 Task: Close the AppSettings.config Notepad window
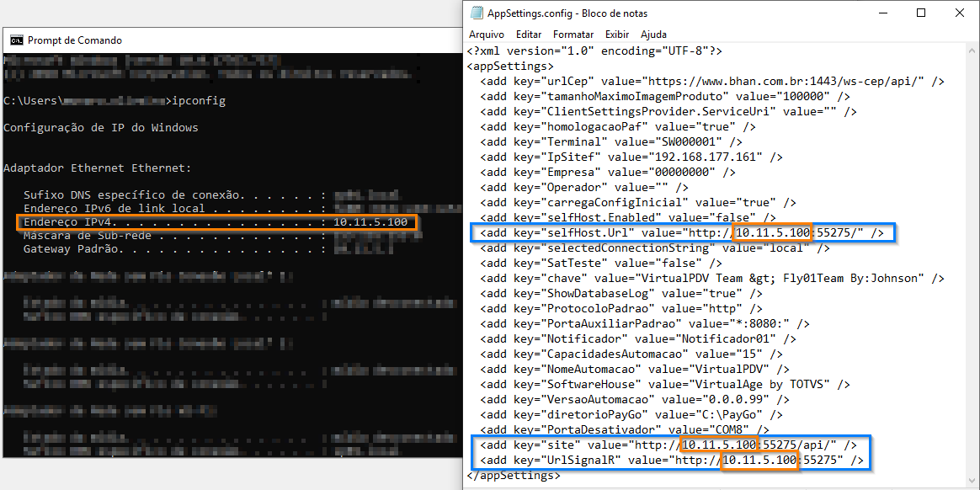pos(960,13)
